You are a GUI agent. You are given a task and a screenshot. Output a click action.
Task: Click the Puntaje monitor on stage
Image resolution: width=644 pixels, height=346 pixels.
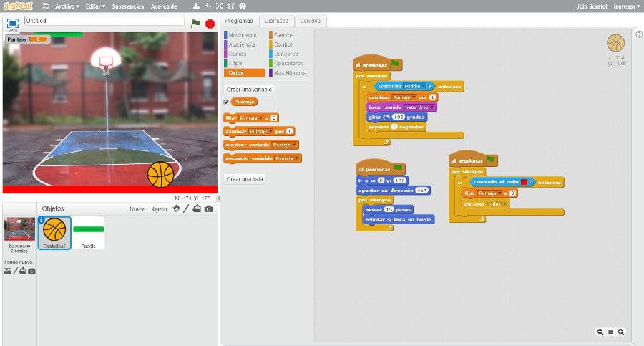(x=27, y=39)
